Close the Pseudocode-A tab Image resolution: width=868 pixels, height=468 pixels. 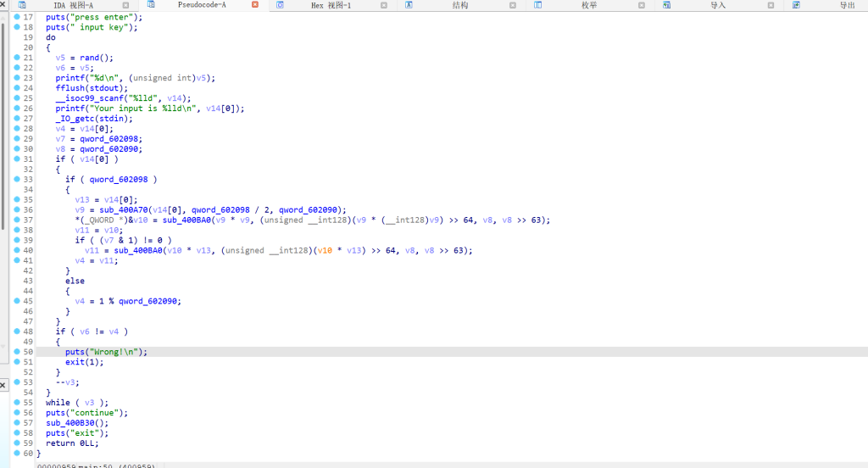click(x=255, y=5)
